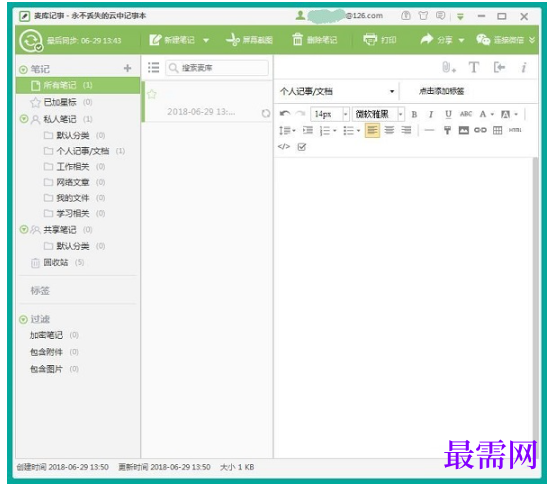Click the attachment paperclip icon
556x486 pixels.
pos(449,67)
